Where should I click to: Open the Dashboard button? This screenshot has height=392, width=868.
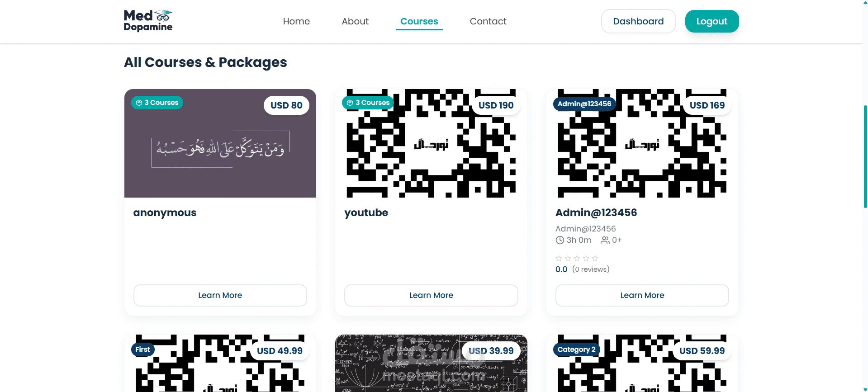pyautogui.click(x=638, y=21)
